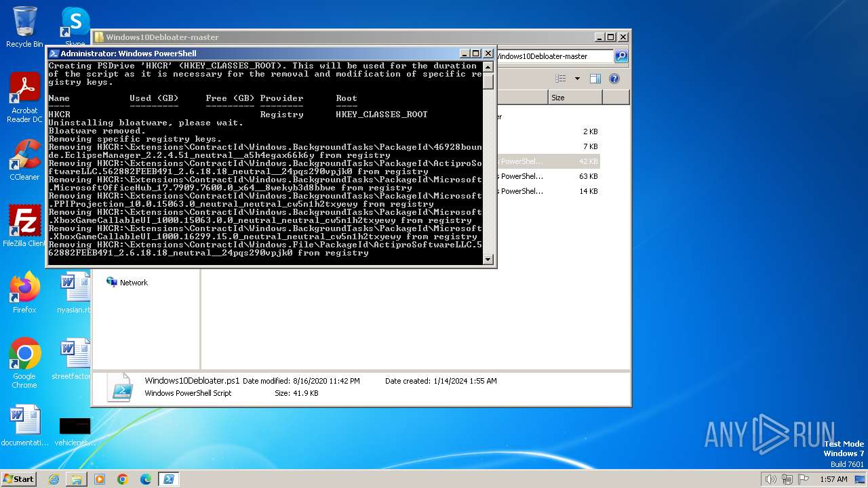Launch CCleaner from the desktop
Image resolution: width=868 pixels, height=488 pixels.
point(24,160)
